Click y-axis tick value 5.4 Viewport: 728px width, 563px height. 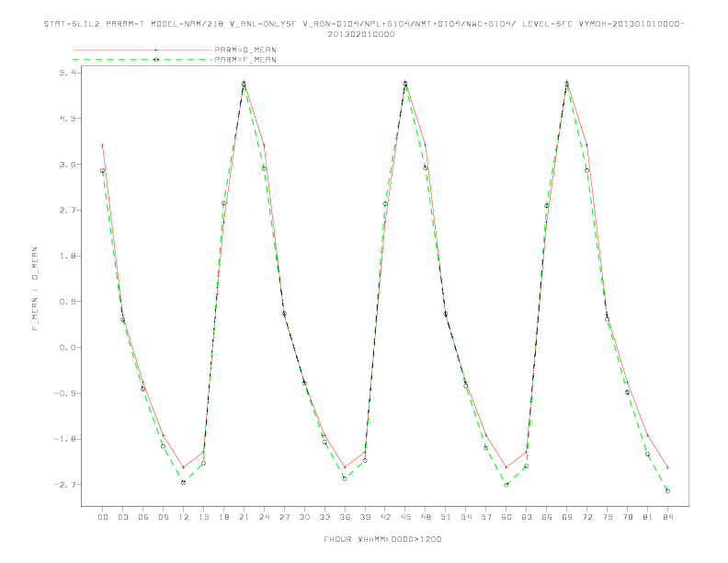pyautogui.click(x=67, y=73)
